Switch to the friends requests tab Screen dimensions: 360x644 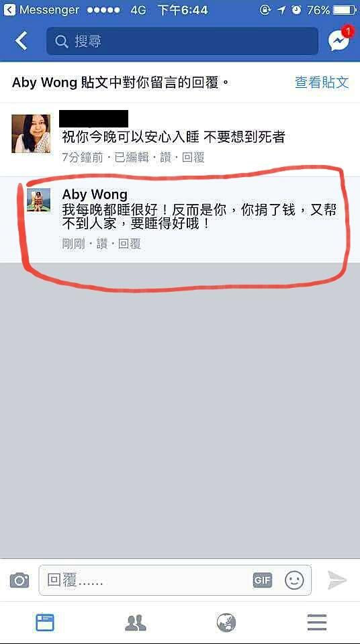pos(136,623)
